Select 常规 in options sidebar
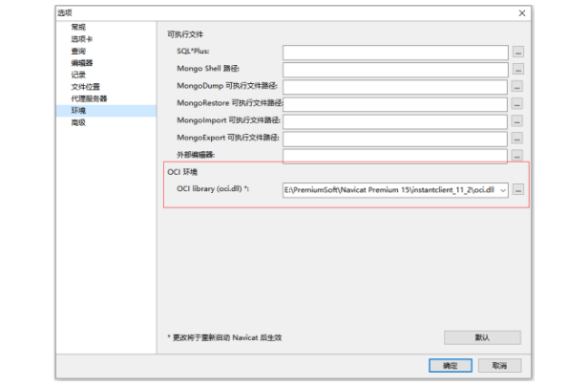Viewport: 588px width, 387px height. point(78,27)
